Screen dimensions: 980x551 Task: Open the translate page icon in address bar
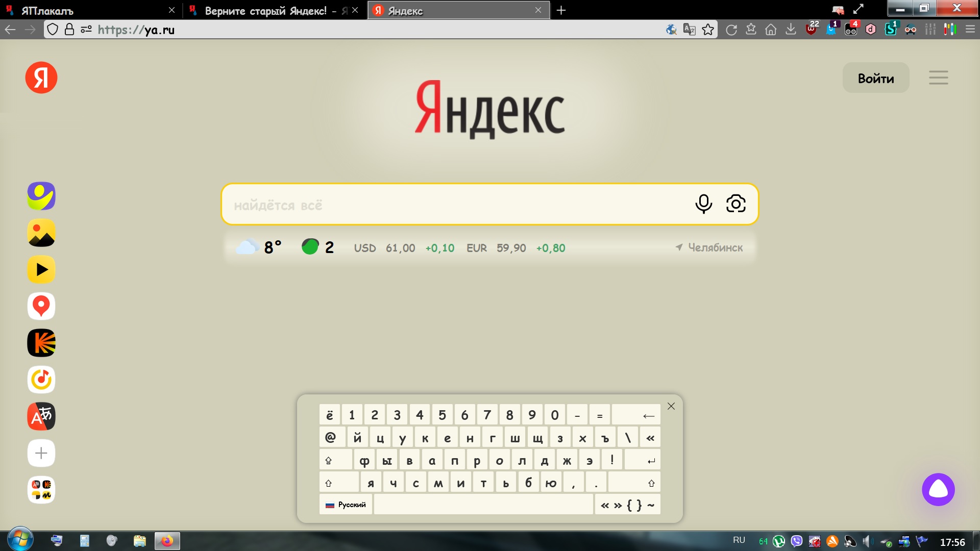tap(689, 30)
